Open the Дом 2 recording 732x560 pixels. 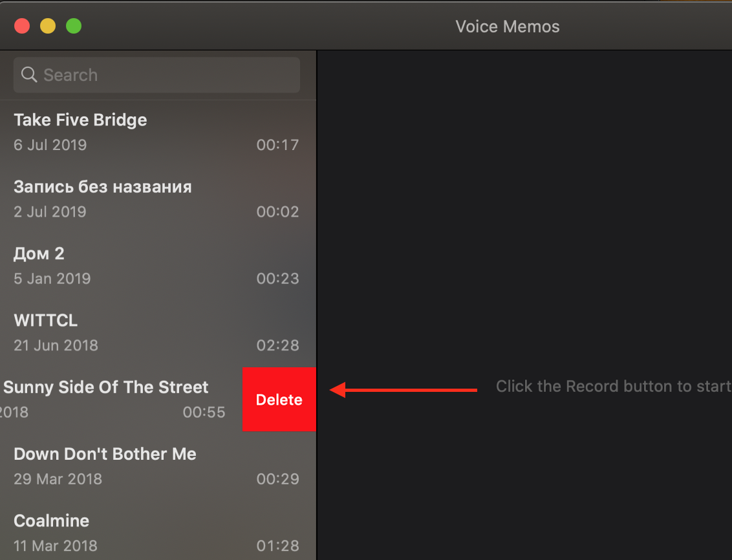[x=39, y=253]
